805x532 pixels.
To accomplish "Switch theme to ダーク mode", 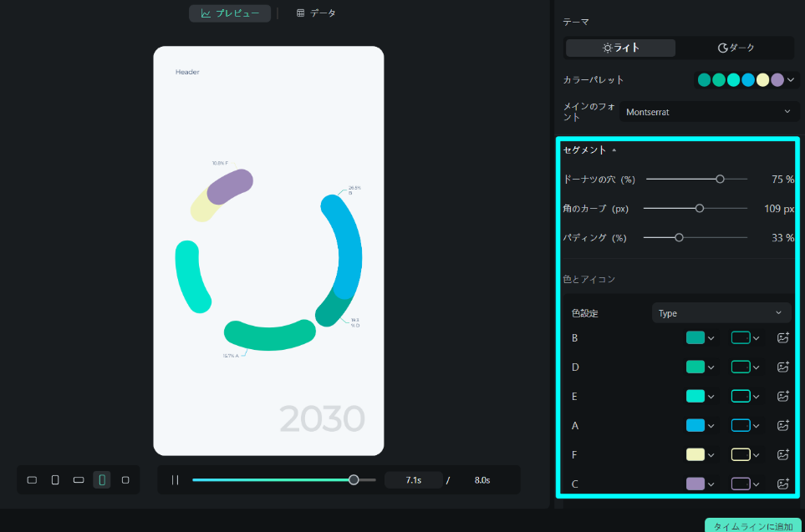I will [736, 48].
